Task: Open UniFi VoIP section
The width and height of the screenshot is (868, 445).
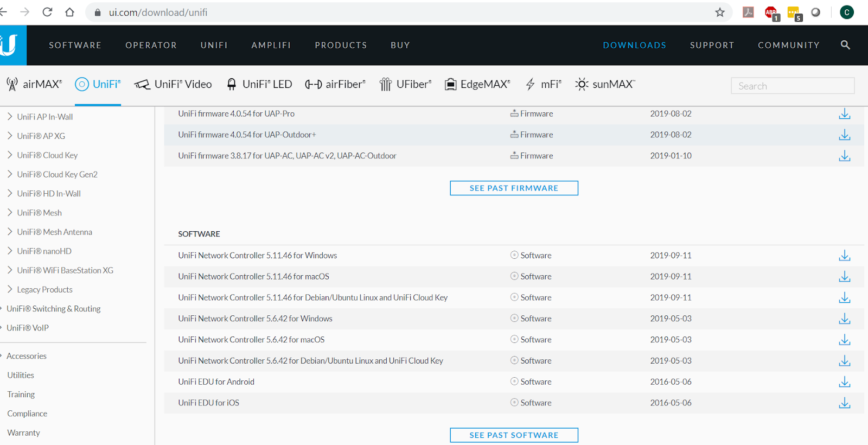Action: click(27, 328)
